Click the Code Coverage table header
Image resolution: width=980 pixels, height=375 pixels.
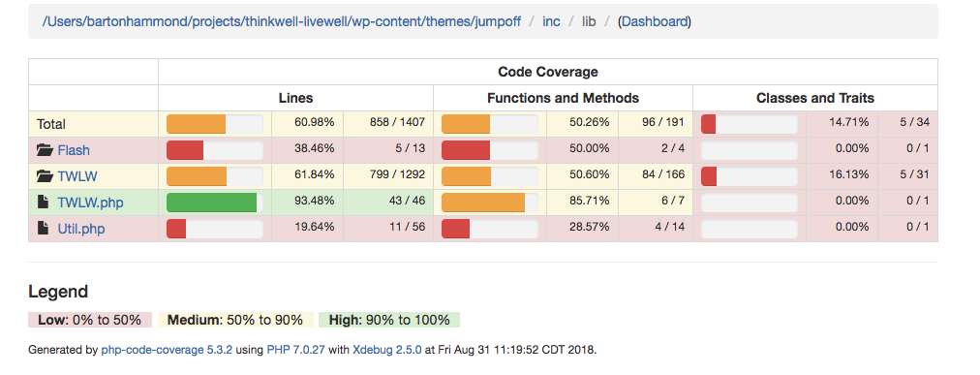548,72
